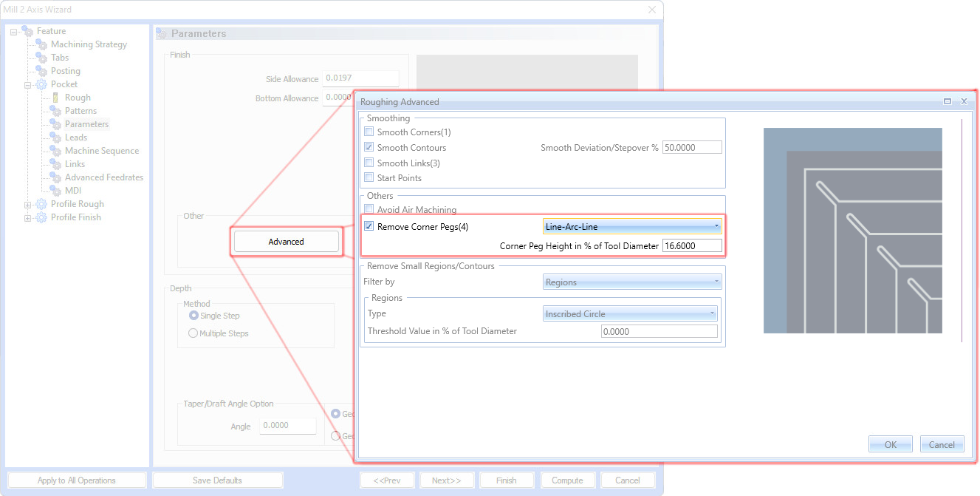The height and width of the screenshot is (496, 980).
Task: Click the Profile Finish gear icon
Action: (42, 217)
